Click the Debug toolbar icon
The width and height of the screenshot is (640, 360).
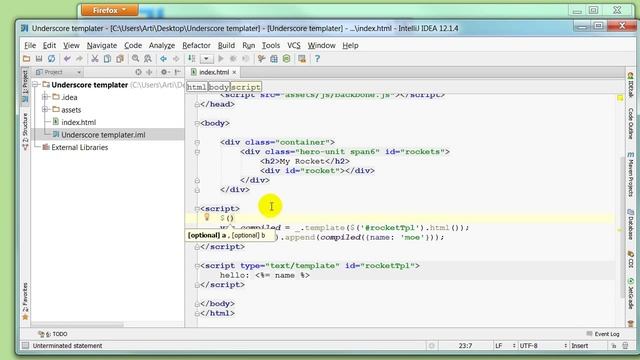pos(233,59)
